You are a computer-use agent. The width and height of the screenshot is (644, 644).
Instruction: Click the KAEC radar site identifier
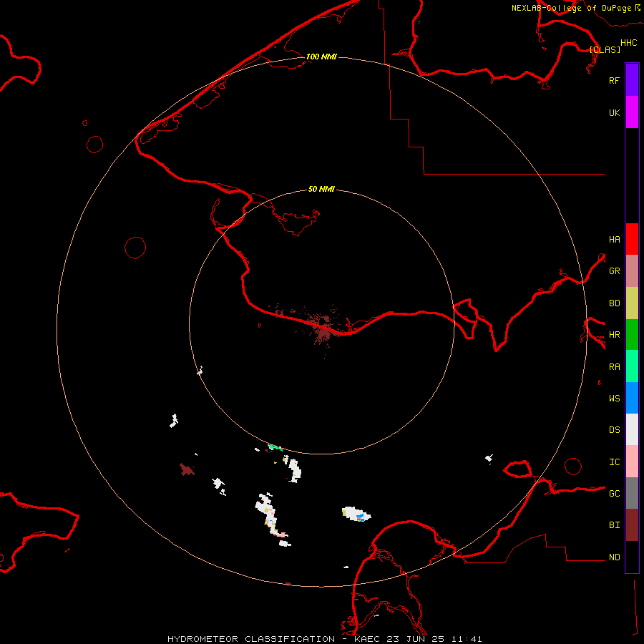(367, 639)
